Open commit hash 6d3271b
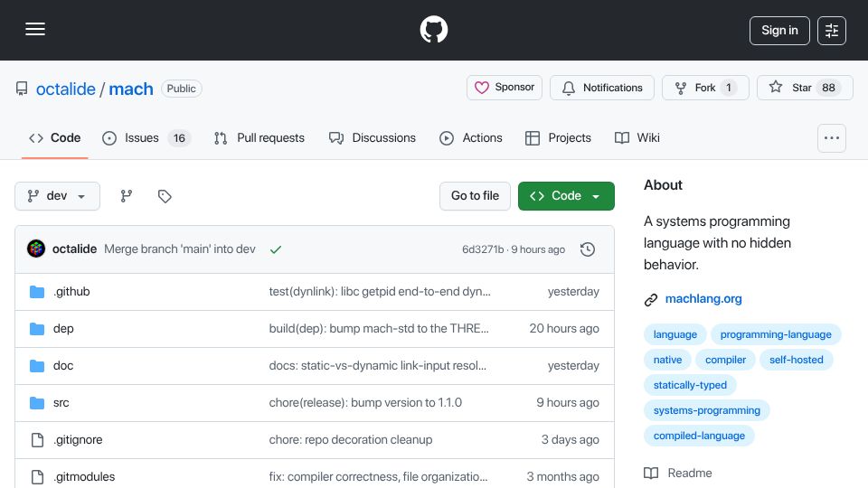Image resolution: width=868 pixels, height=488 pixels. point(483,249)
